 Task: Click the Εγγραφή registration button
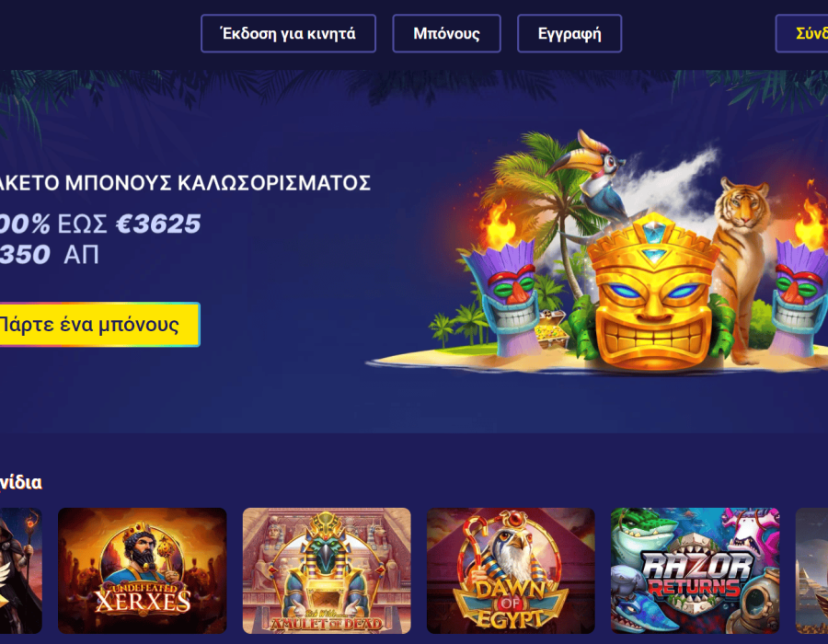tap(569, 33)
